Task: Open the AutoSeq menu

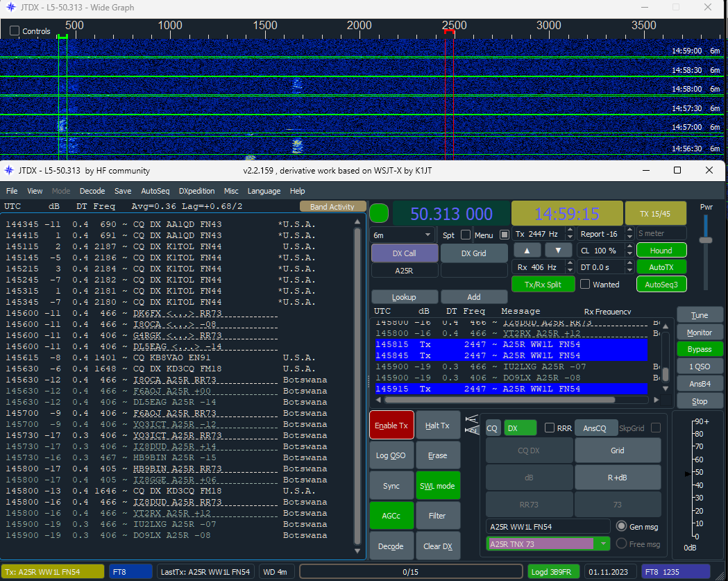Action: click(155, 191)
